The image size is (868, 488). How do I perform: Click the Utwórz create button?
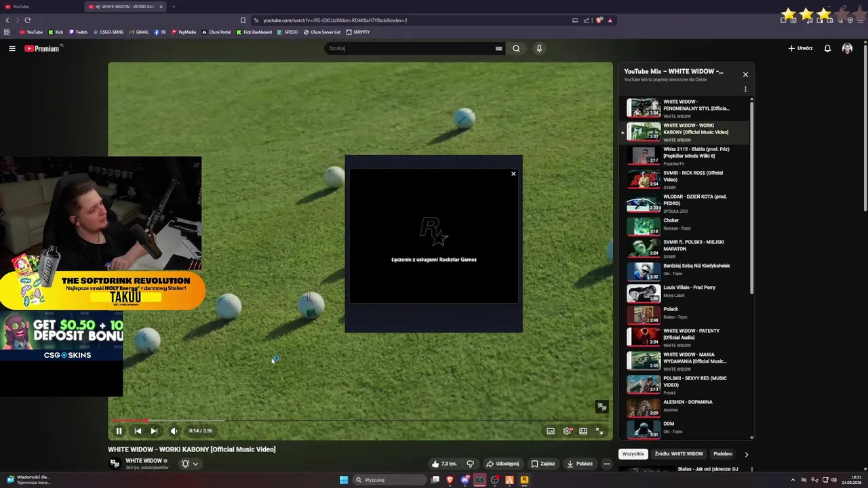click(x=800, y=48)
